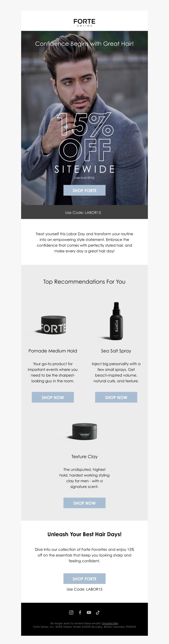
Task: Click the Unleash Your Best Hair Days heading
Action: pos(84,534)
